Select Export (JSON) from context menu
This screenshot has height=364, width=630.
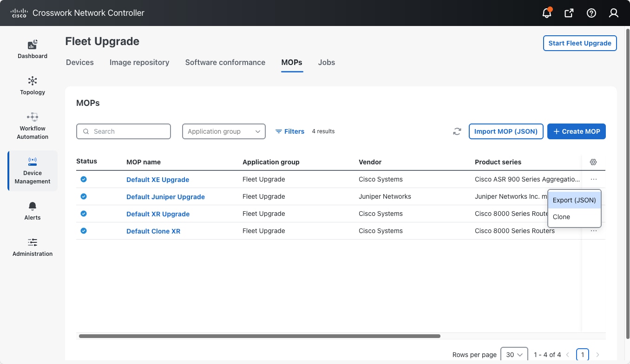tap(574, 200)
